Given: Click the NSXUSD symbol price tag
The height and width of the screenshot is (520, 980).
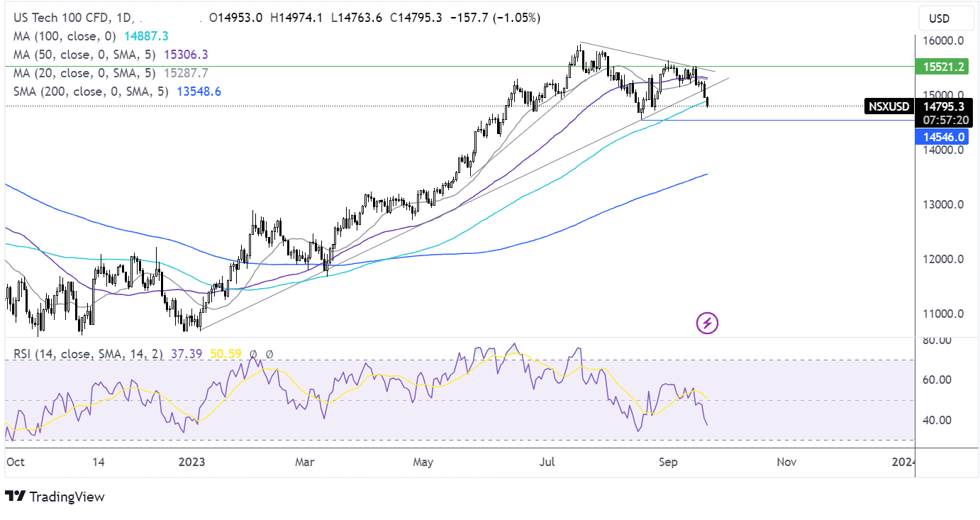Looking at the screenshot, I should (x=889, y=107).
